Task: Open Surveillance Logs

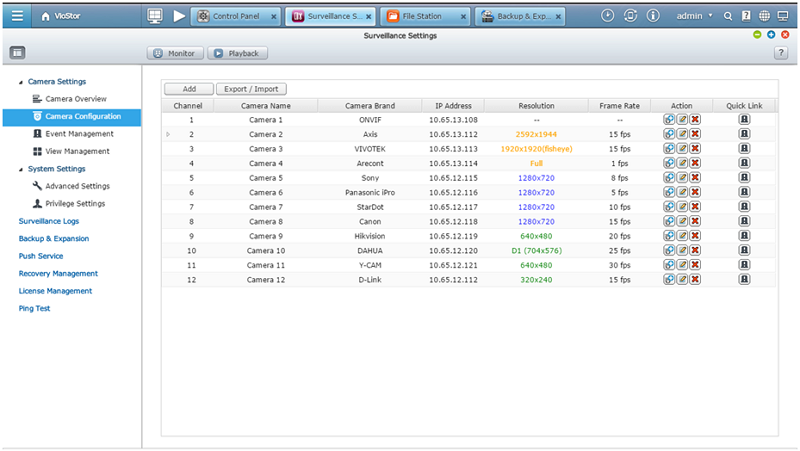Action: click(x=49, y=221)
